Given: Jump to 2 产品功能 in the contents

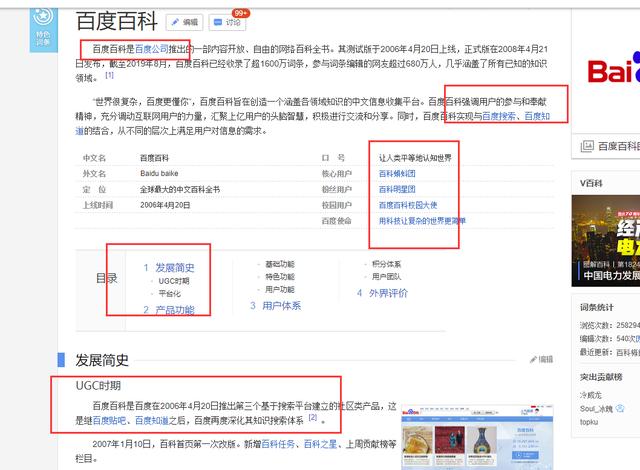Looking at the screenshot, I should (169, 310).
